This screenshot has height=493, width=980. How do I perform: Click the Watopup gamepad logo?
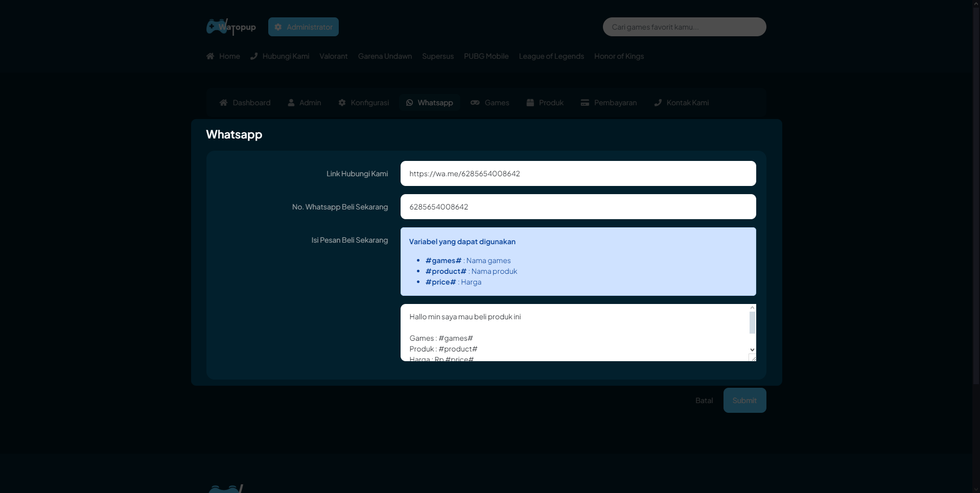coord(231,27)
